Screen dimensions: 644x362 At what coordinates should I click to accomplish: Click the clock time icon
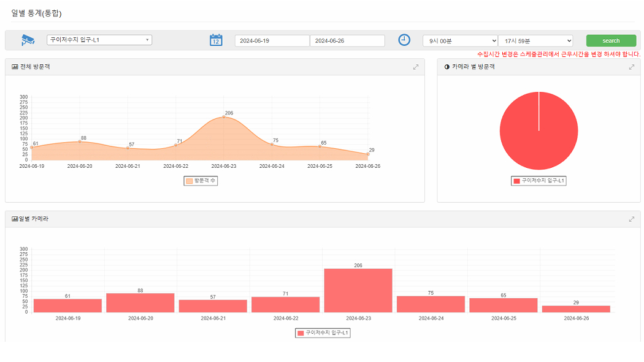pos(404,40)
